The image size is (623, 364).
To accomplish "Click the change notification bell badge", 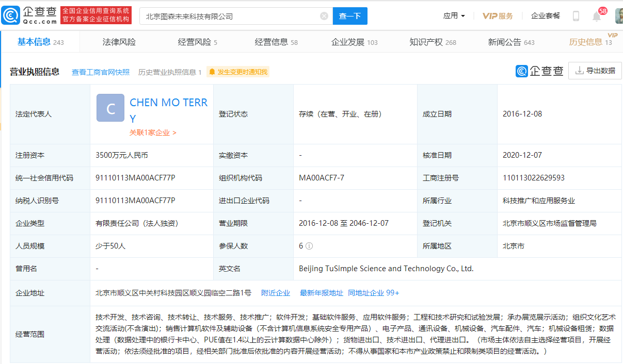I will (x=238, y=72).
